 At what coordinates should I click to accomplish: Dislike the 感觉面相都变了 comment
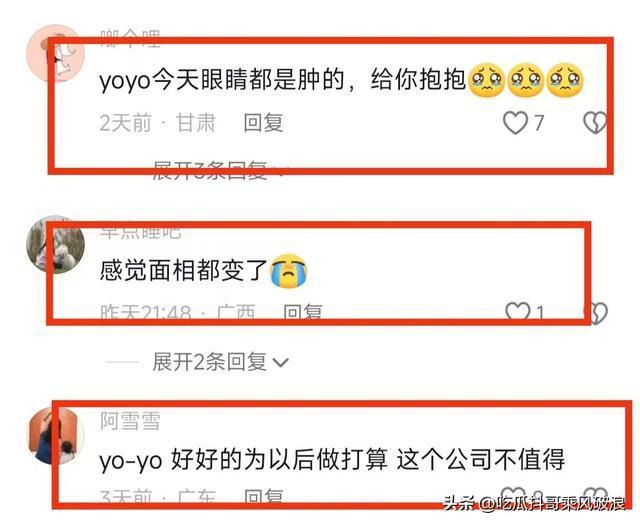tap(596, 313)
